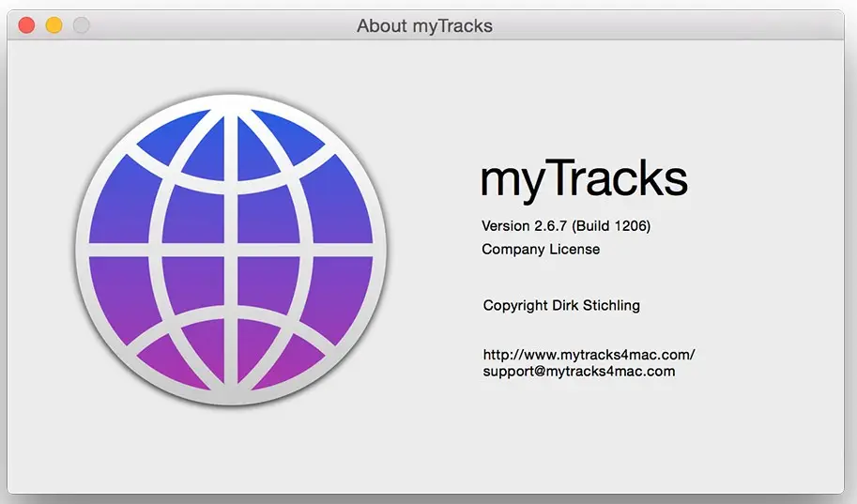Click the disabled grey zoom button

coord(82,25)
